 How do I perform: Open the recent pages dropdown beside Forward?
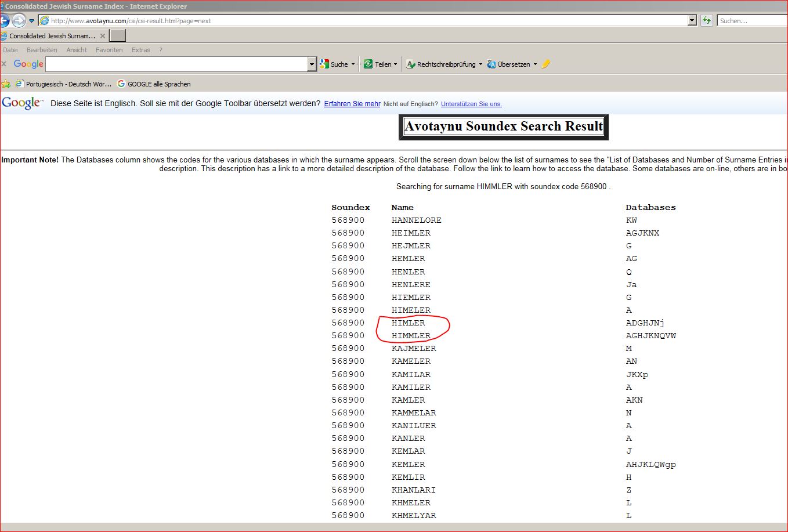click(x=32, y=21)
